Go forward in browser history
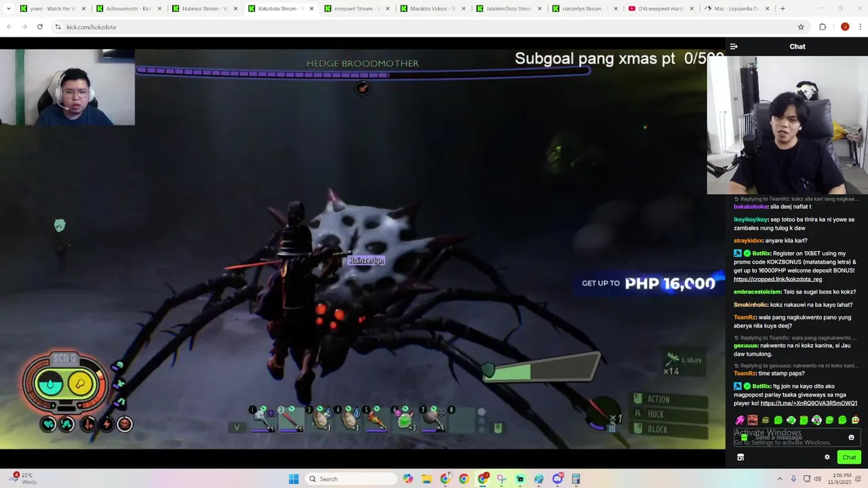 coord(24,27)
